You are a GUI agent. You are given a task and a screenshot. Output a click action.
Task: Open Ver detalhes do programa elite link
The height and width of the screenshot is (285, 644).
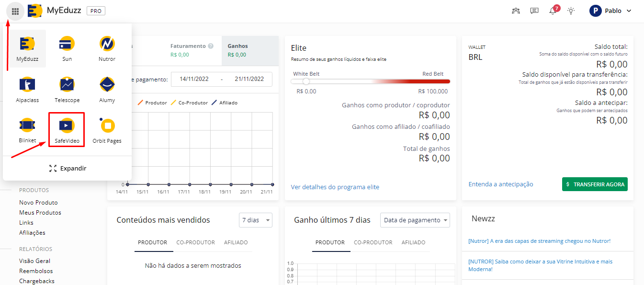[335, 187]
